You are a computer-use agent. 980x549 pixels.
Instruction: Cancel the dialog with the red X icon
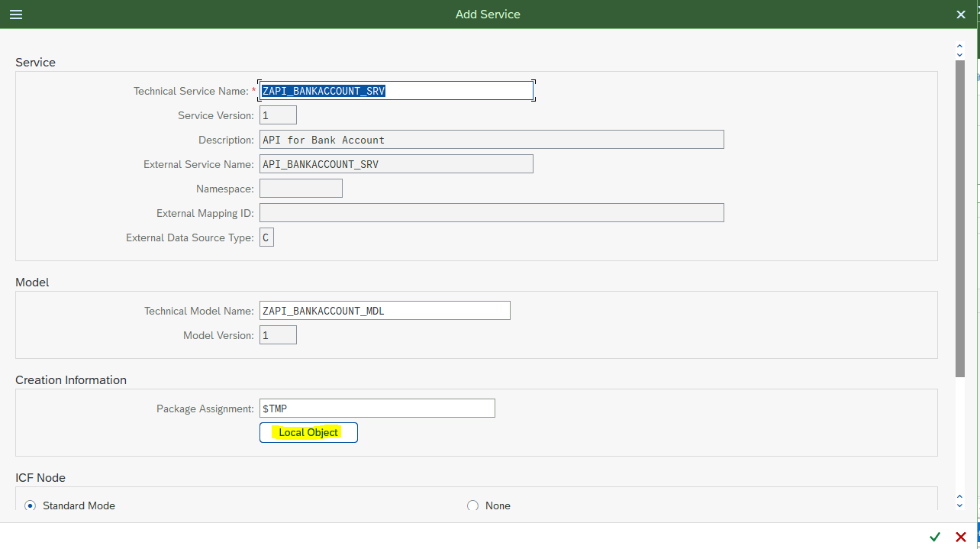[x=961, y=537]
